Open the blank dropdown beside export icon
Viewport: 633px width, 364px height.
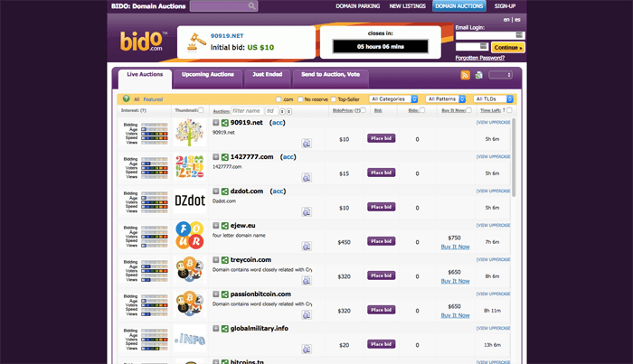tap(500, 75)
